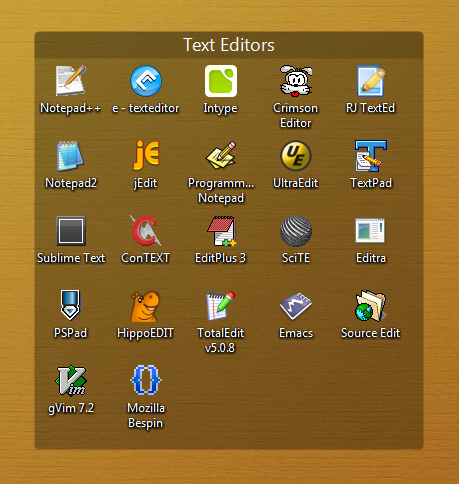Screen dimensions: 459x484
Task: Select the green Intype icon
Action: coord(221,81)
